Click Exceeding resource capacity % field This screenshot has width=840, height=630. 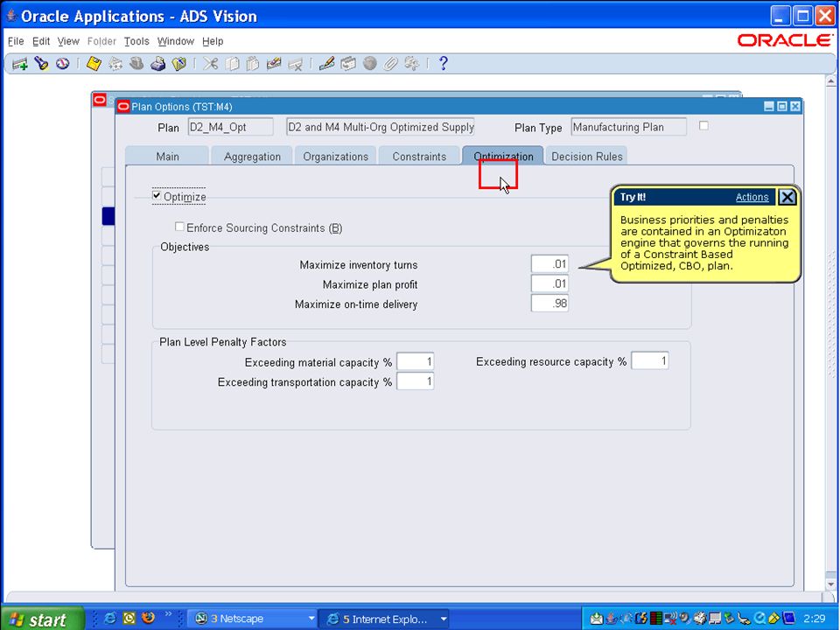pyautogui.click(x=650, y=360)
